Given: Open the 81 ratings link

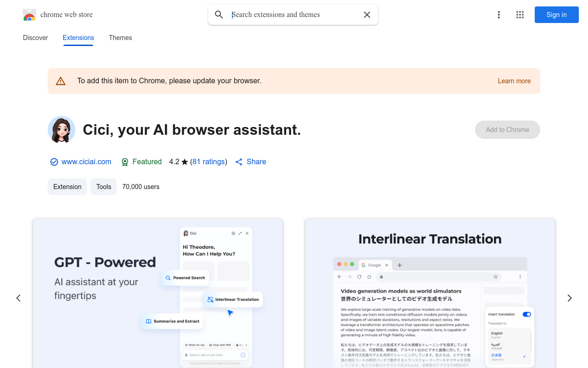Looking at the screenshot, I should 209,162.
